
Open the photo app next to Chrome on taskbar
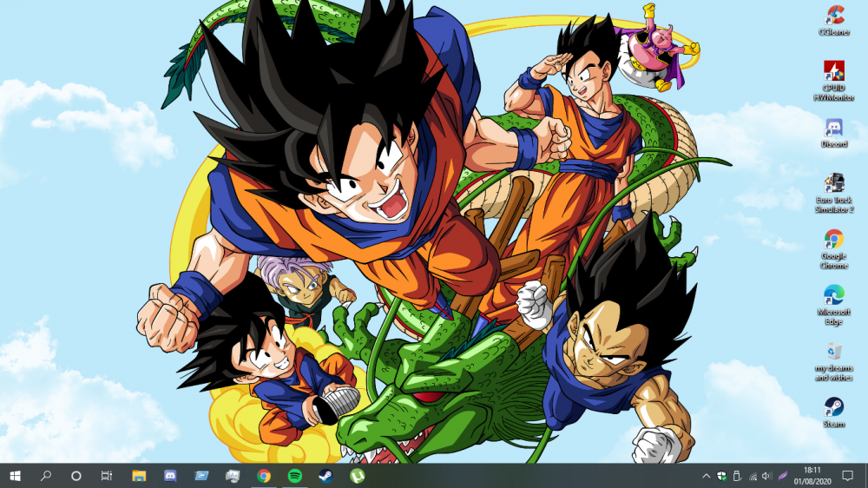click(233, 476)
